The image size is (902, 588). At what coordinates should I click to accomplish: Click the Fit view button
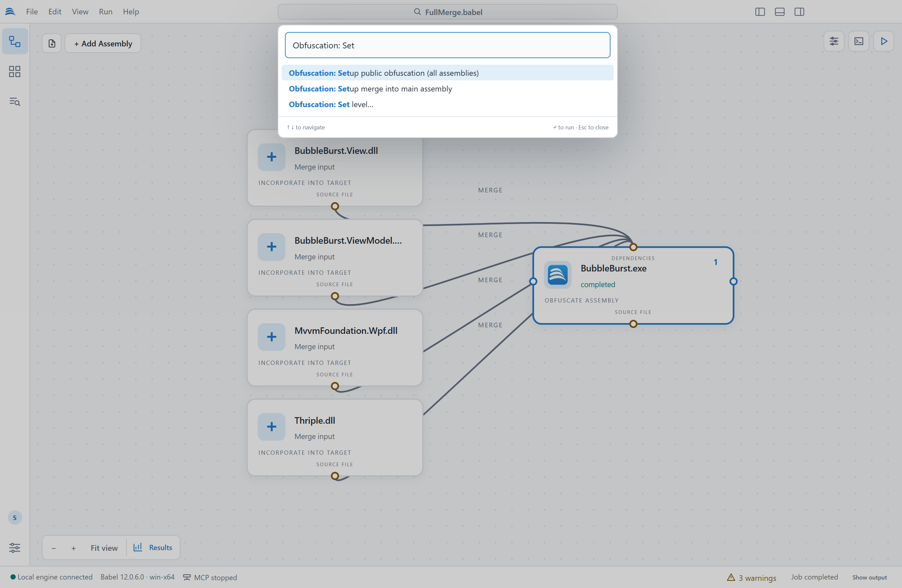click(x=104, y=548)
